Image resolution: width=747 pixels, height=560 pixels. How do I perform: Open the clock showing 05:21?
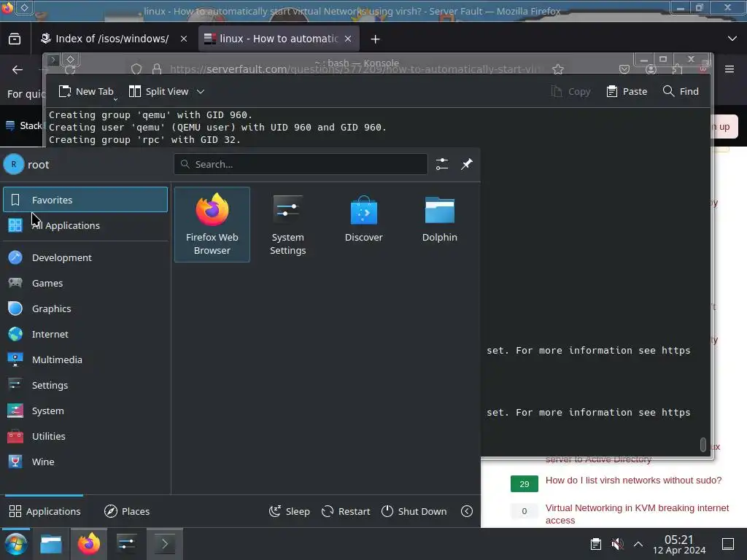(679, 544)
